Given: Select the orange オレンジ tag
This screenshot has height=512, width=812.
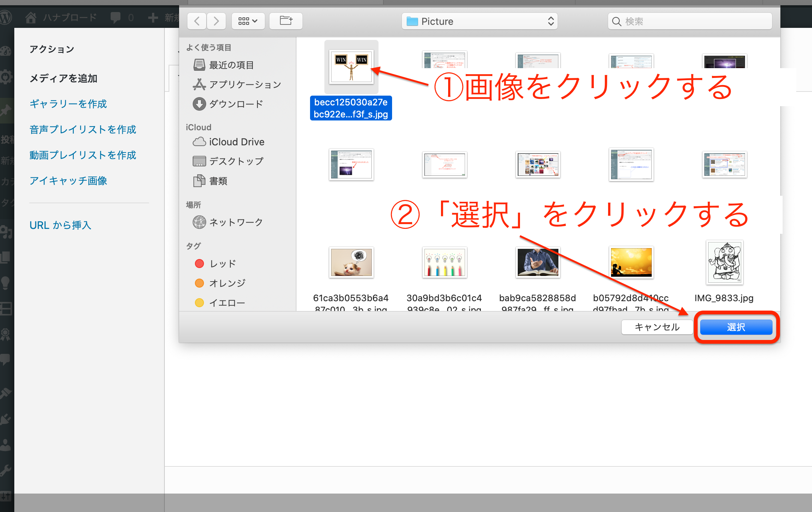Looking at the screenshot, I should coord(227,283).
